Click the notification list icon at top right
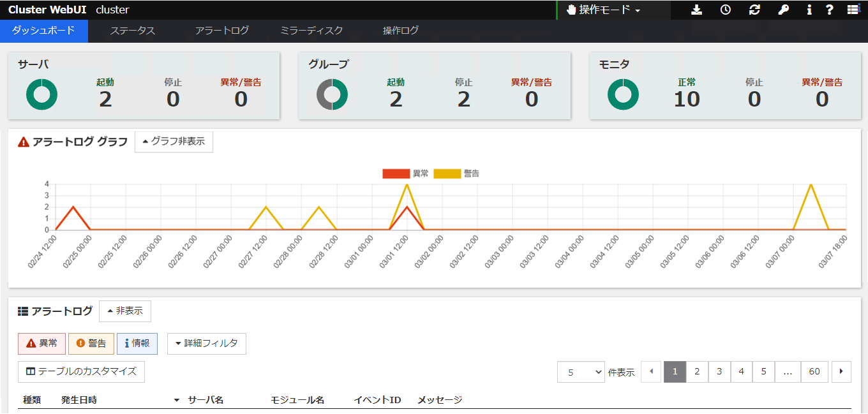 [853, 10]
